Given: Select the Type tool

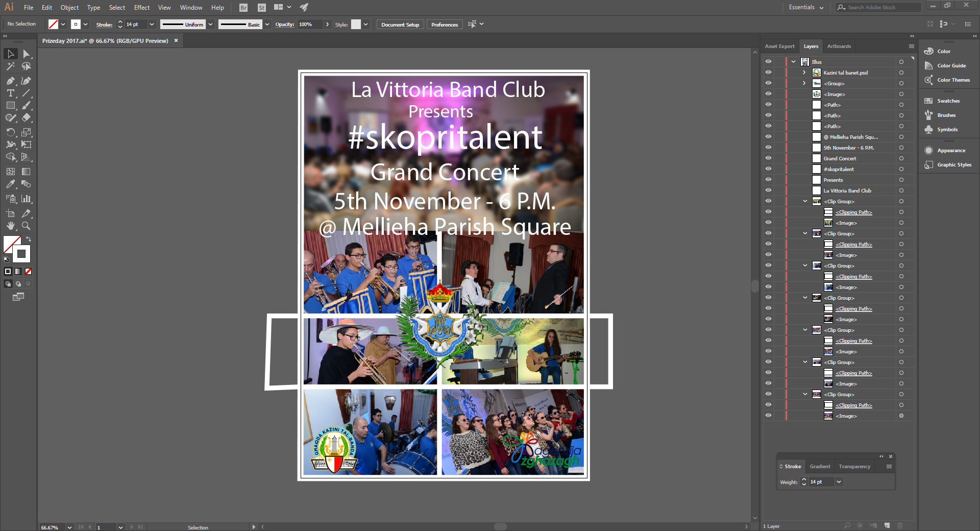Looking at the screenshot, I should (11, 93).
